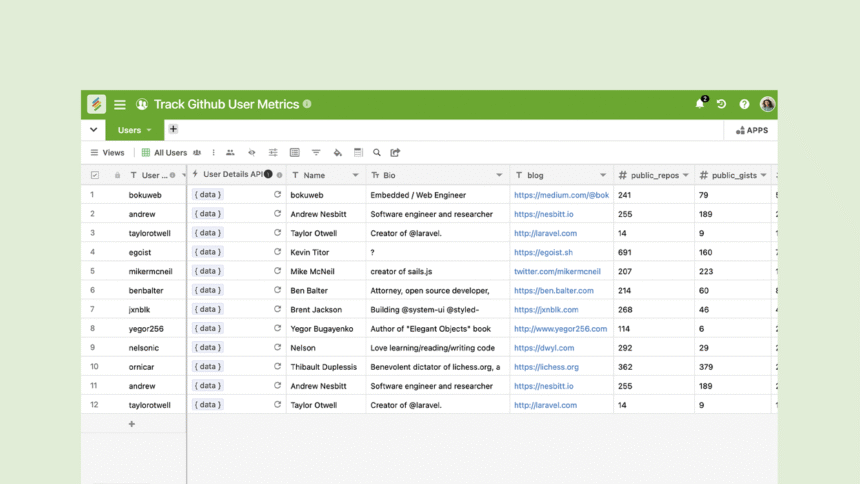Open the blog column dropdown
The image size is (860, 484).
[603, 175]
